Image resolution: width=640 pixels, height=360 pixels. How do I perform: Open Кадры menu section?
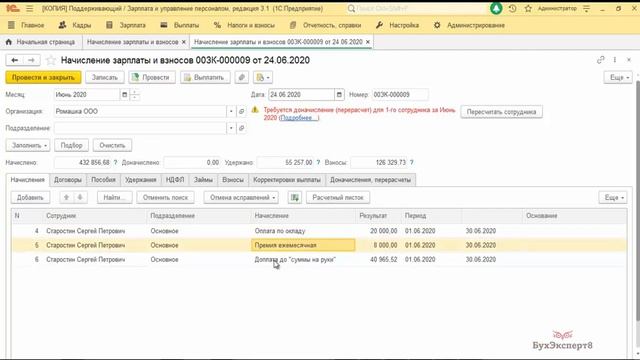[75, 25]
